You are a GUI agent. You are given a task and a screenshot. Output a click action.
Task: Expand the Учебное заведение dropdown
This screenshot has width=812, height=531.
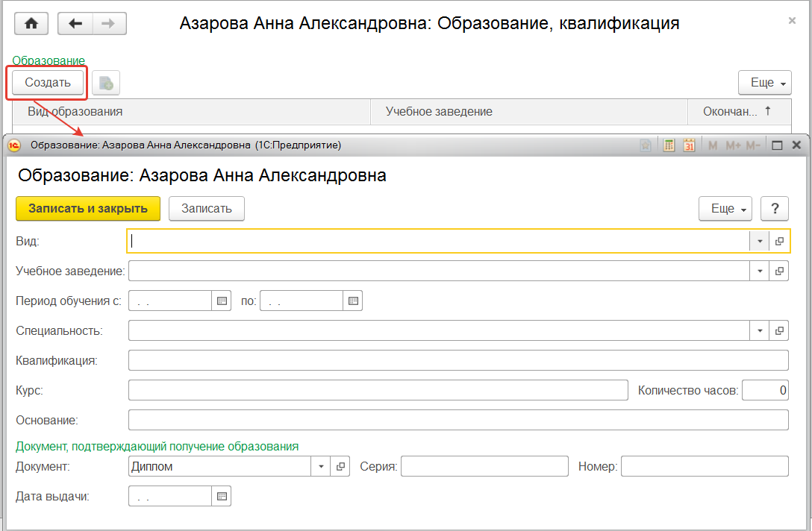[760, 271]
